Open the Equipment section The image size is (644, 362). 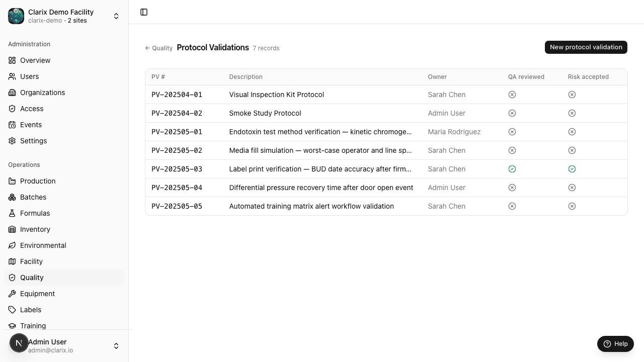pos(64,294)
